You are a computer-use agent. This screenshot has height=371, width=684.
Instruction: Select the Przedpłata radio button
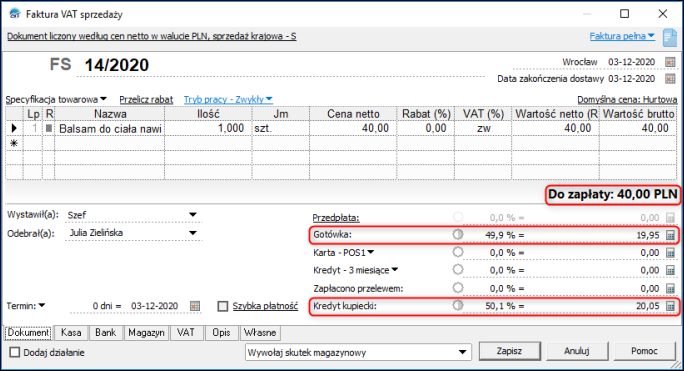pyautogui.click(x=458, y=216)
